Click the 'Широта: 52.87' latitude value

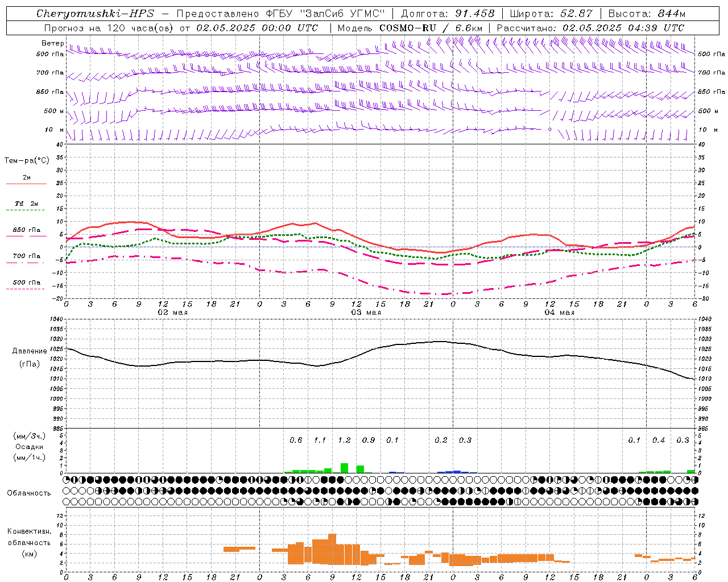point(551,14)
